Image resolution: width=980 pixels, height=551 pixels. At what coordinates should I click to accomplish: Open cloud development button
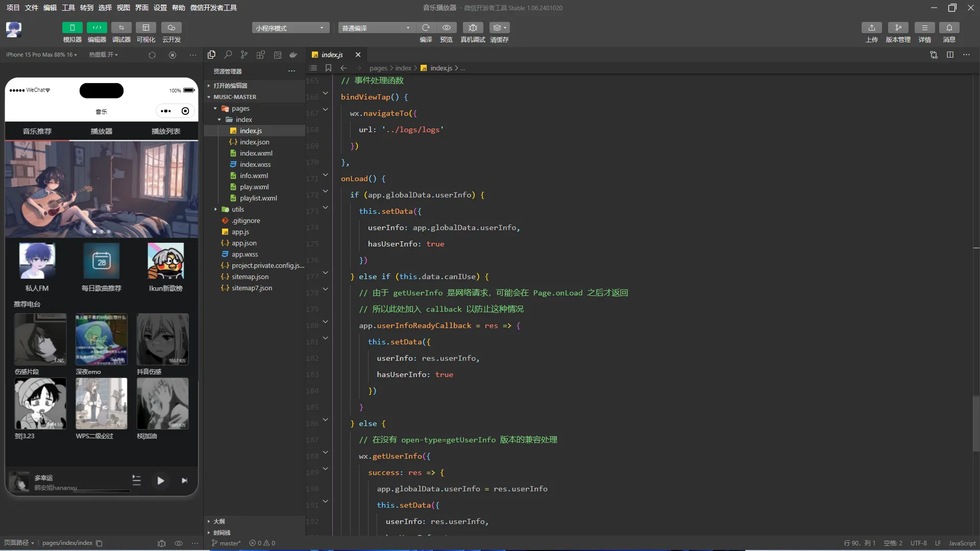click(x=171, y=28)
